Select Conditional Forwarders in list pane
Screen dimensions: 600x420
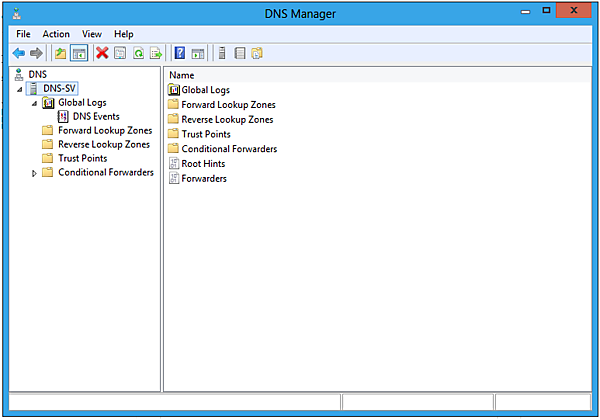tap(229, 149)
